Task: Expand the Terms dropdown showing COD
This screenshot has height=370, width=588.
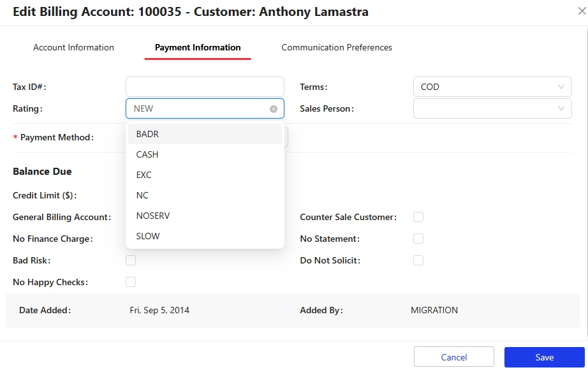Action: [x=492, y=87]
